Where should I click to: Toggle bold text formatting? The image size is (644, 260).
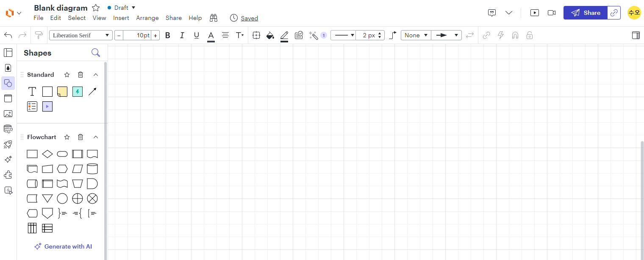click(167, 35)
